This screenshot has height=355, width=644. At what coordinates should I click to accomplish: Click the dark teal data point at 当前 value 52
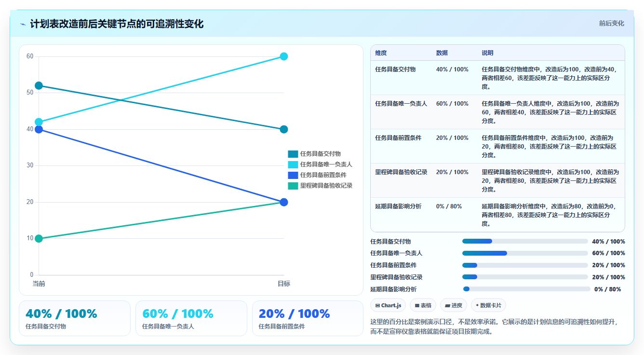39,85
